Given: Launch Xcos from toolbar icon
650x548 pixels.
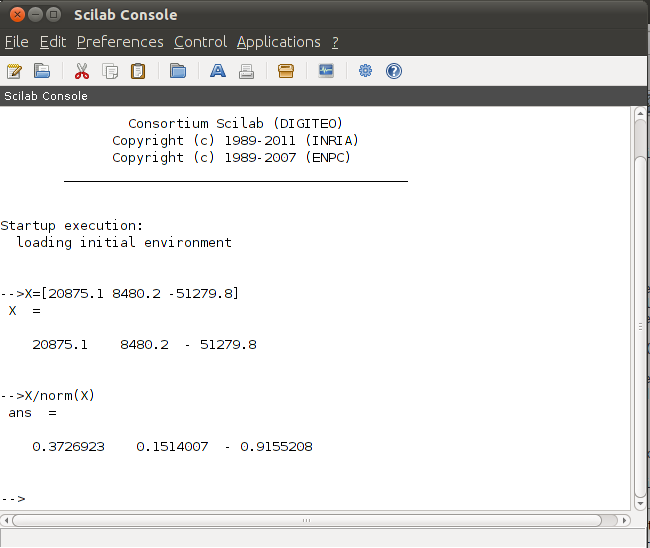Looking at the screenshot, I should click(x=326, y=71).
